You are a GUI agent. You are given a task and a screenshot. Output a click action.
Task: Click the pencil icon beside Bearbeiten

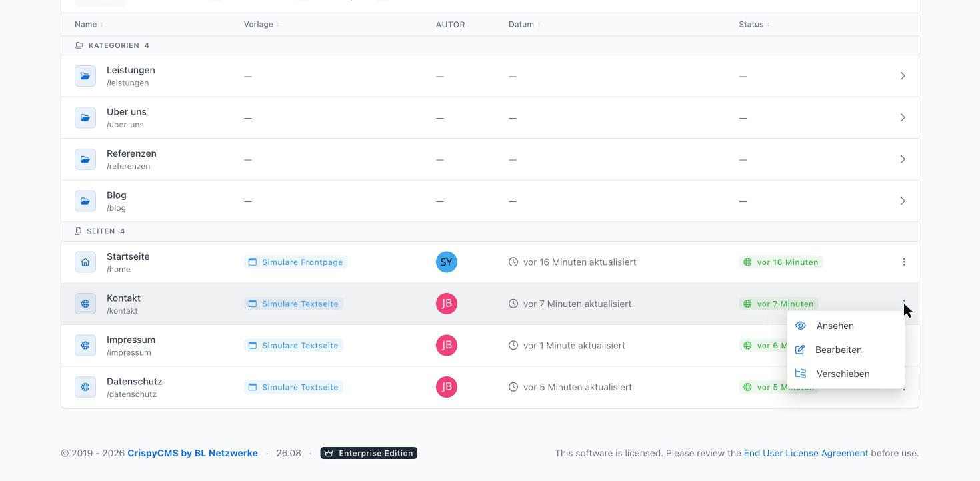click(800, 350)
